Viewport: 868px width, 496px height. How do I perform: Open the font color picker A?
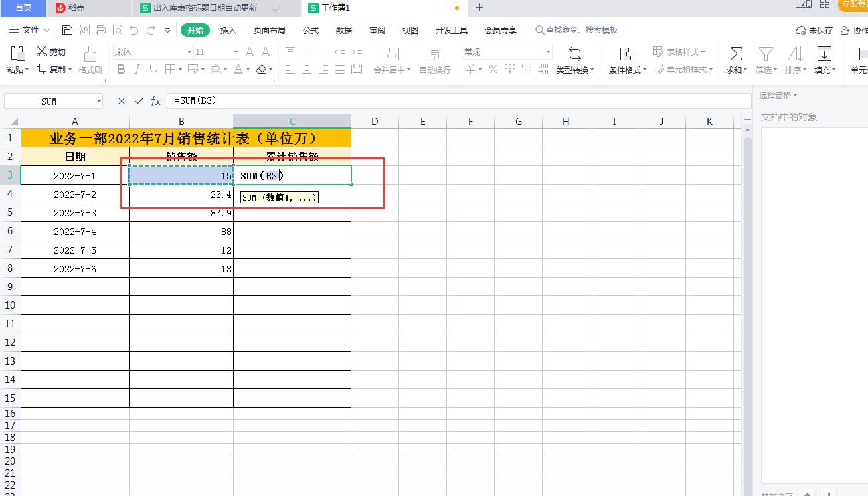[x=239, y=69]
